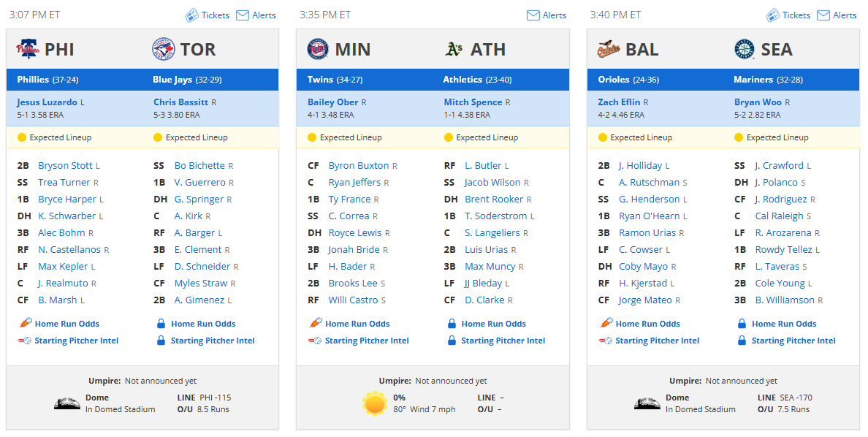The width and height of the screenshot is (868, 437).
Task: Open Jesus Luzardo pitcher profile
Action: 47,102
